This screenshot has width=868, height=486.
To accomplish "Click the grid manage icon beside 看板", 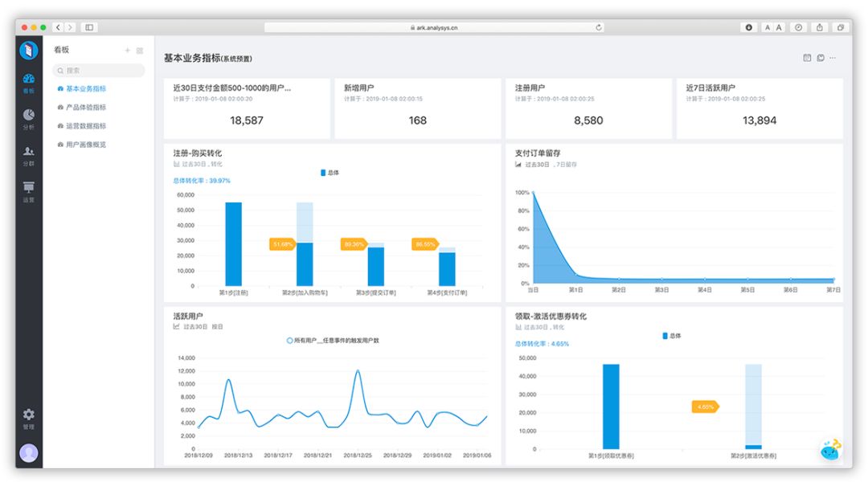I will pos(140,51).
